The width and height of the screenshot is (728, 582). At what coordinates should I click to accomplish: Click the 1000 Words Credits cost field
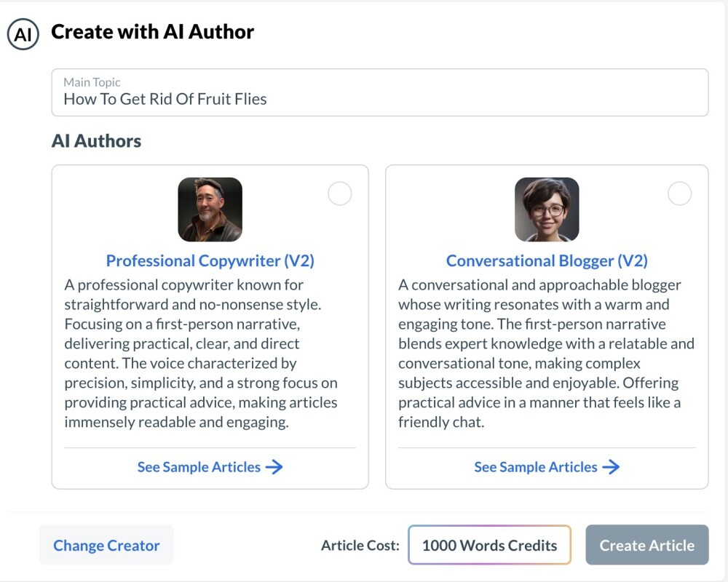489,544
